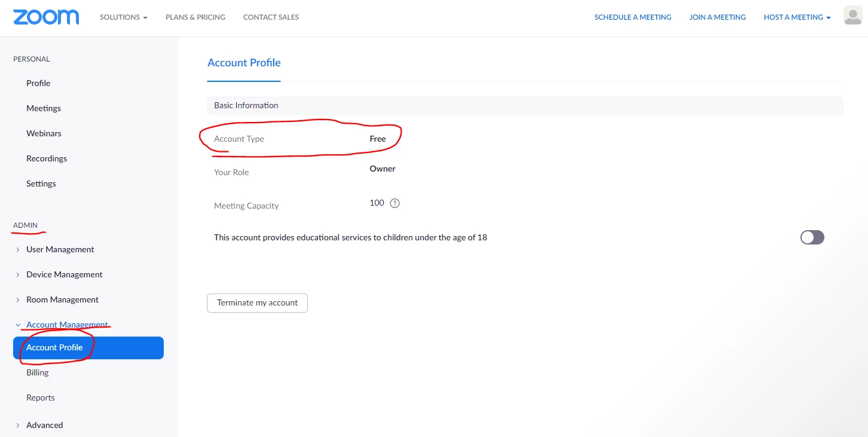The image size is (868, 437).
Task: Click the Basic Information section header
Action: tap(525, 106)
